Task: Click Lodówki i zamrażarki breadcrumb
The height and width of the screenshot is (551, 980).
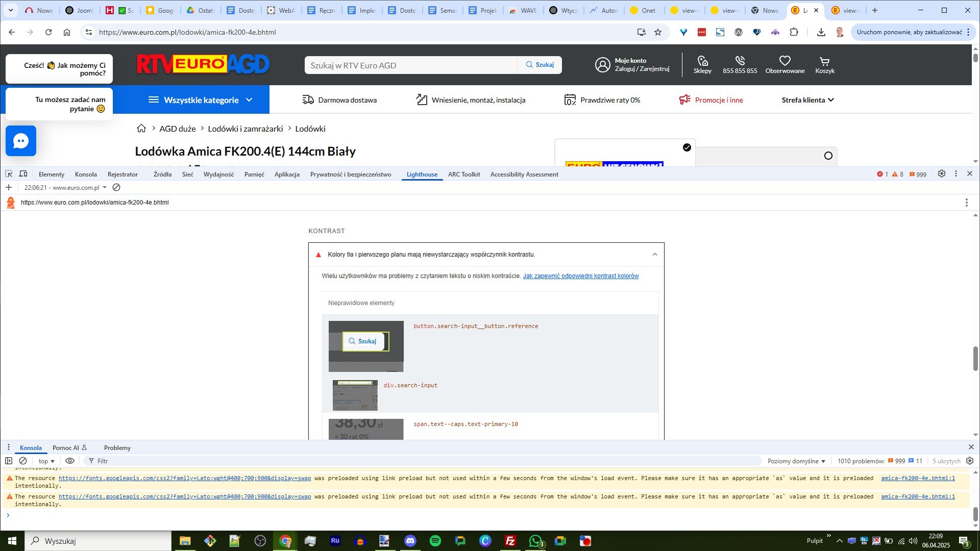Action: coord(246,129)
